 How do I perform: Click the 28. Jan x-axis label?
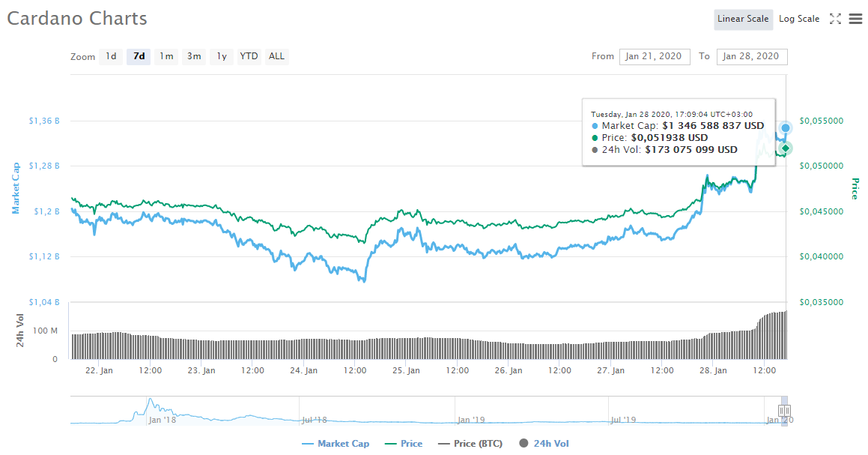click(713, 370)
